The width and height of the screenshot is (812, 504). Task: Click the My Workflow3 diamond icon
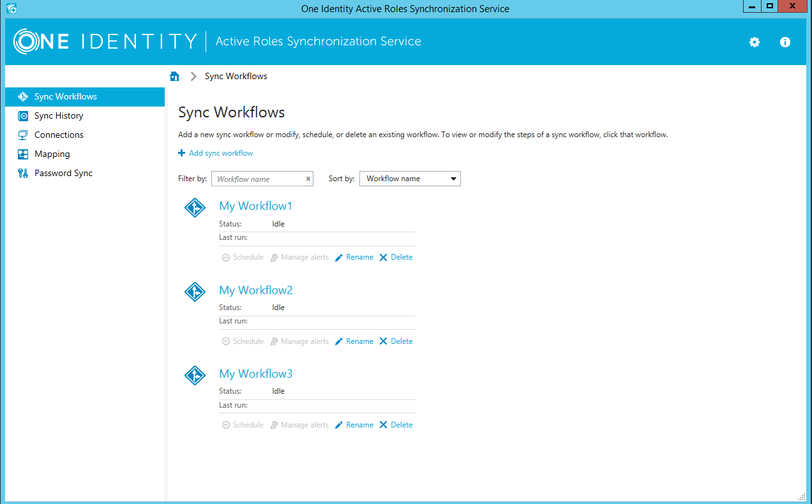click(195, 375)
